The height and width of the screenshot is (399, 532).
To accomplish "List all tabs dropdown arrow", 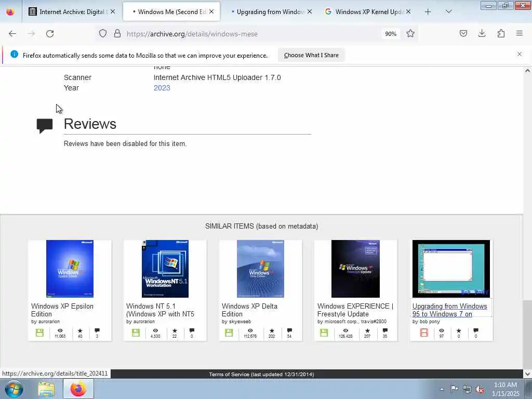I will point(448,12).
